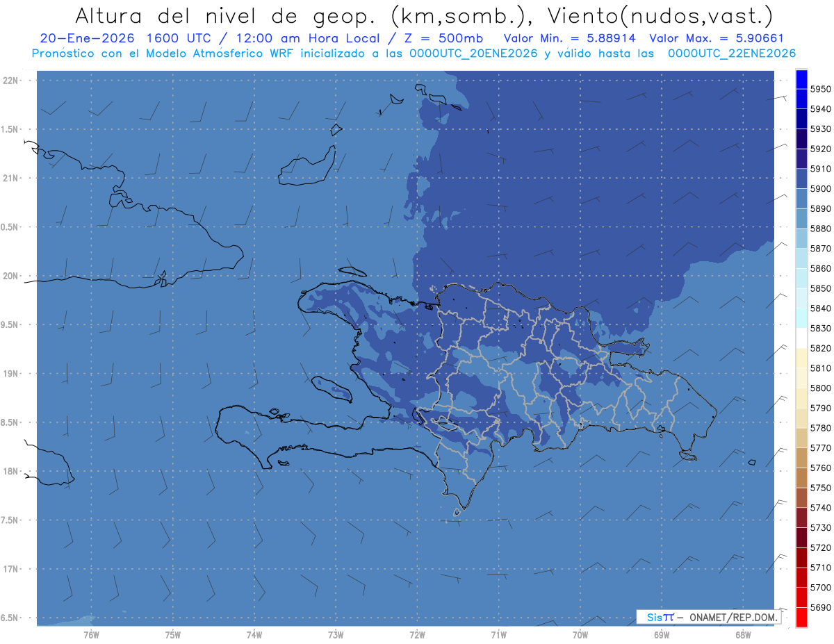Viewport: 834px width, 644px height.
Task: Click the legend value 5750
Action: [x=820, y=488]
